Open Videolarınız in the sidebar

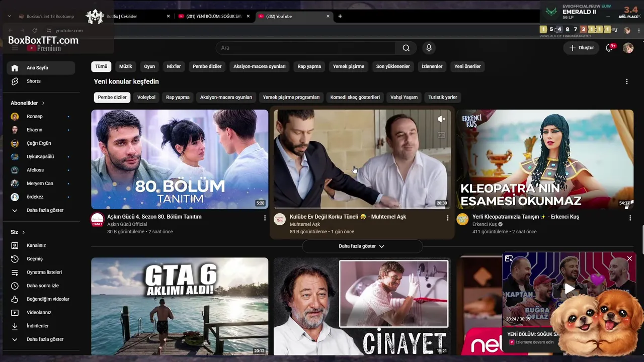coord(41,313)
